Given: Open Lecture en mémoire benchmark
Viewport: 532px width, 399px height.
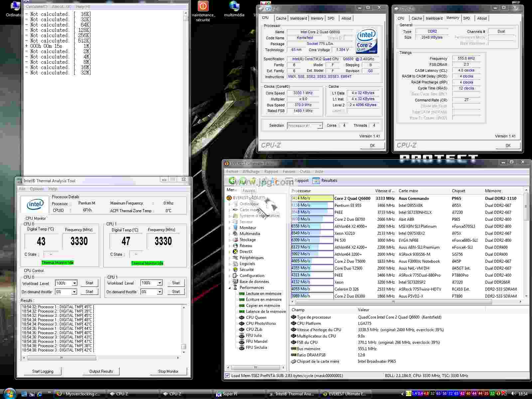Looking at the screenshot, I should pos(264,294).
